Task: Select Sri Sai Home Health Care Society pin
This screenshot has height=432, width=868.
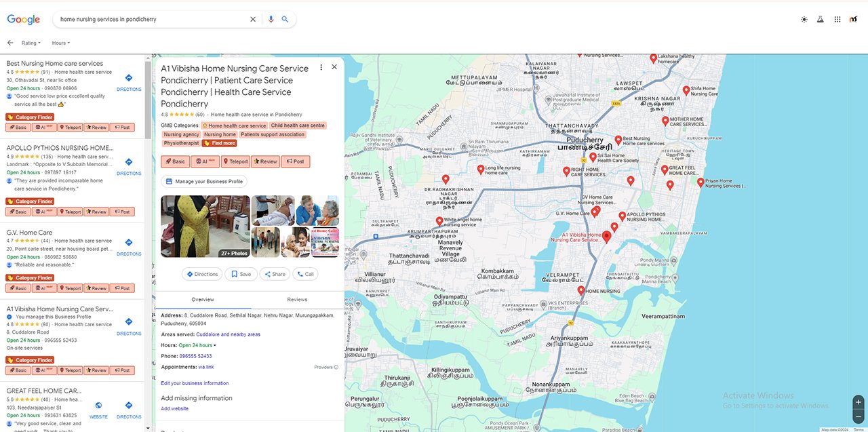Action: tap(593, 157)
